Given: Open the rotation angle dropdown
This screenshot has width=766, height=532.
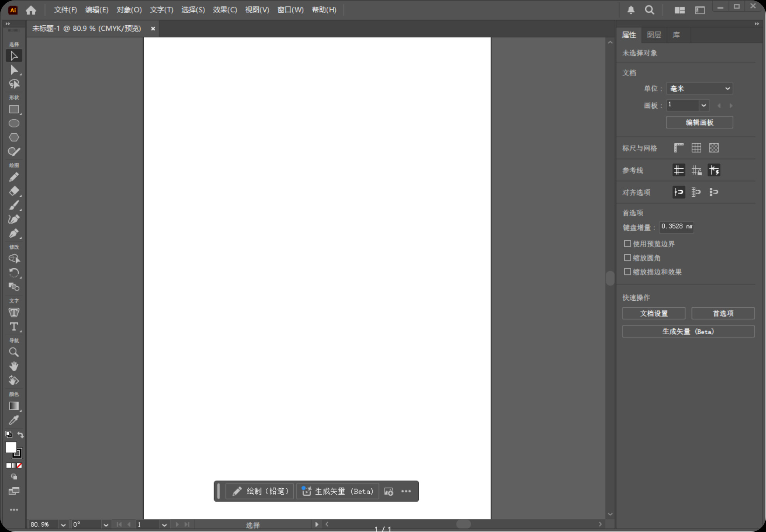Looking at the screenshot, I should 106,525.
